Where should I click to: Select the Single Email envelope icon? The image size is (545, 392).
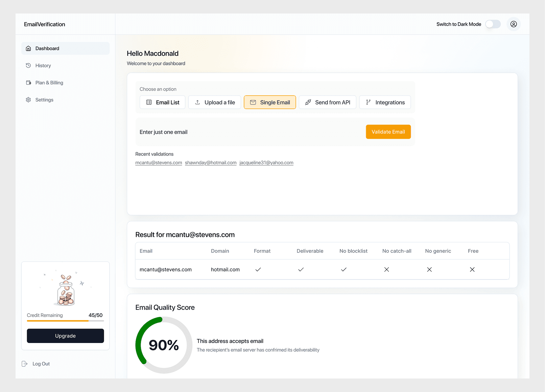[253, 102]
